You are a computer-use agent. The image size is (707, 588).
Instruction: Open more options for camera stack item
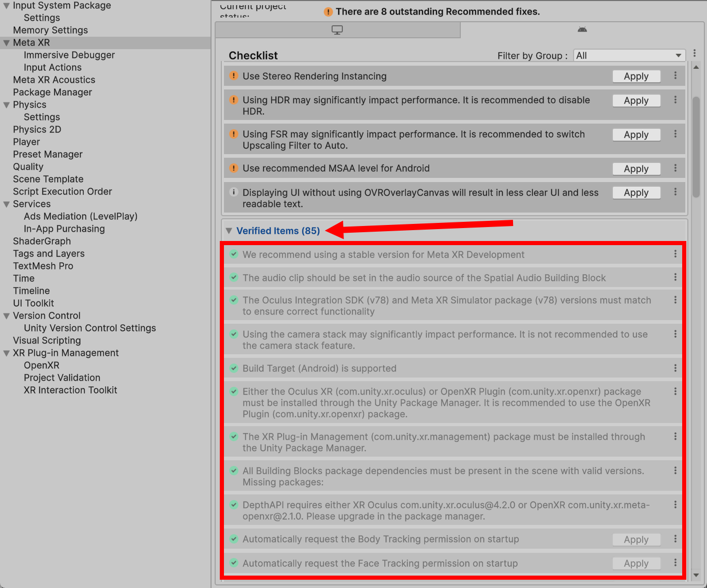675,334
